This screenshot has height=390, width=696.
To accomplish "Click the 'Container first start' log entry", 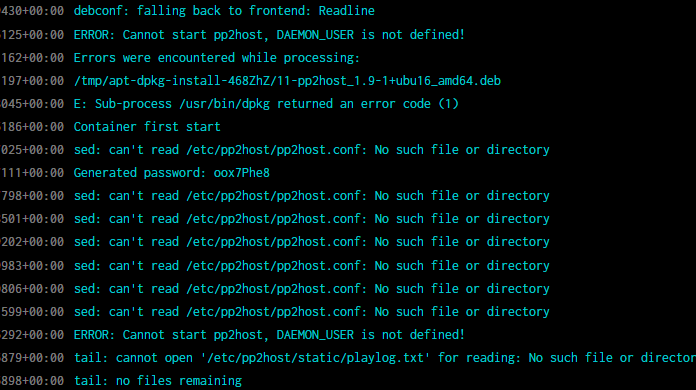I will coord(147,127).
